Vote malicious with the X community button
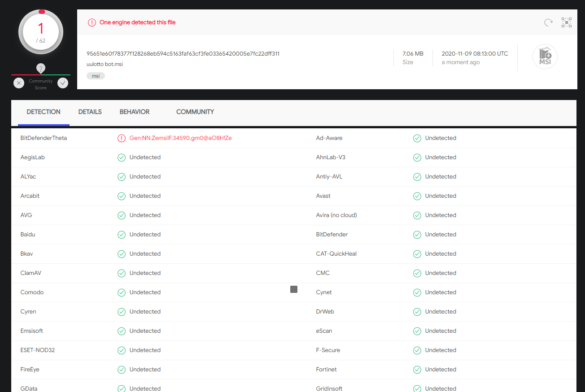This screenshot has height=392, width=585. click(x=19, y=83)
